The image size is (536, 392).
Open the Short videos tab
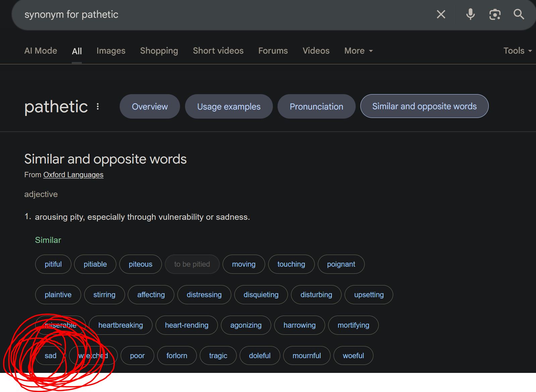pos(218,51)
